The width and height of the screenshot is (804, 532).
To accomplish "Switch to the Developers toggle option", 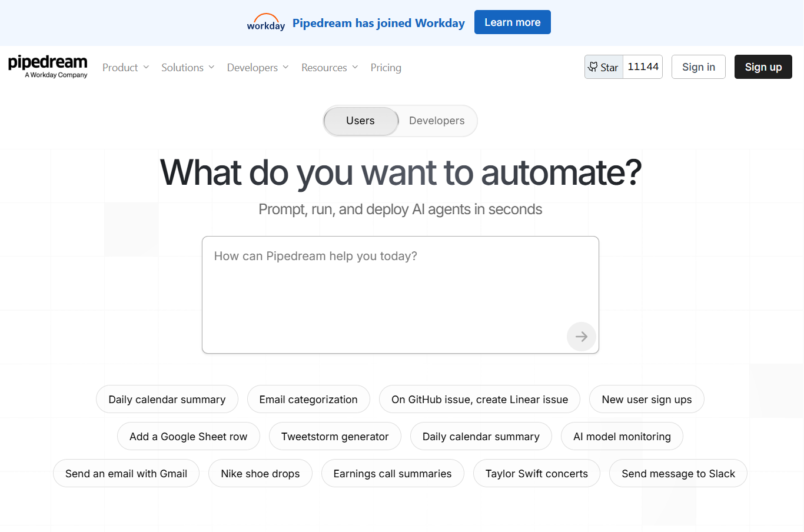I will coord(437,121).
